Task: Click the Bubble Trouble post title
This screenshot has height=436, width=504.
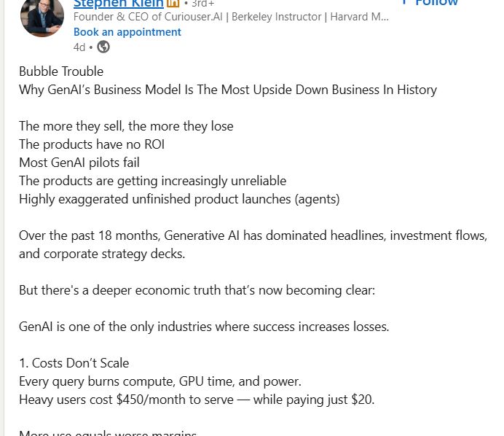Action: (61, 71)
